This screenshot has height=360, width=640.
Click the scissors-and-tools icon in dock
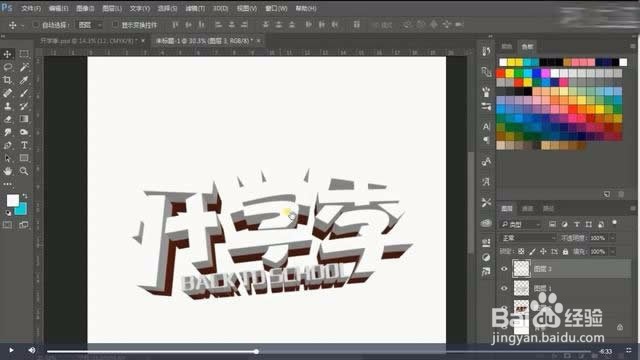point(486,202)
